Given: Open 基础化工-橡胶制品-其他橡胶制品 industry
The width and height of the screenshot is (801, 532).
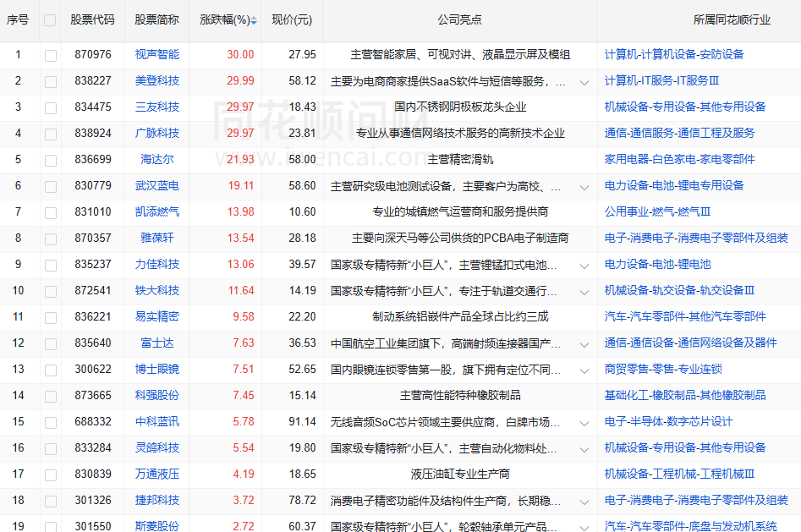Looking at the screenshot, I should pyautogui.click(x=685, y=396).
